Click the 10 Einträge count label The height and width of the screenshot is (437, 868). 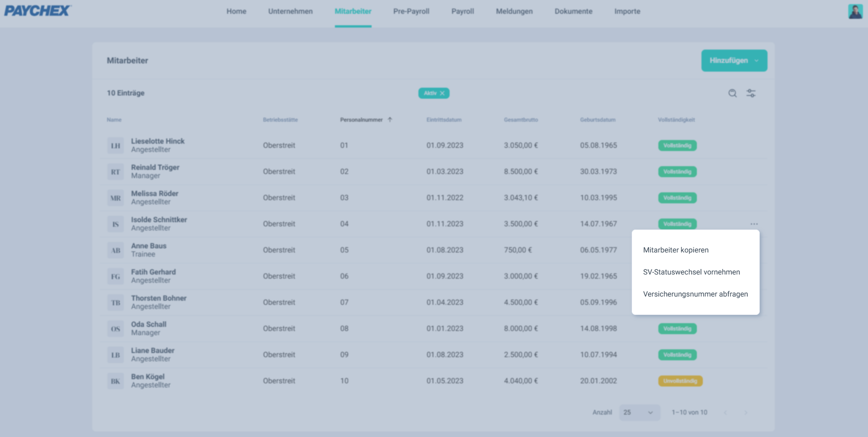click(126, 93)
